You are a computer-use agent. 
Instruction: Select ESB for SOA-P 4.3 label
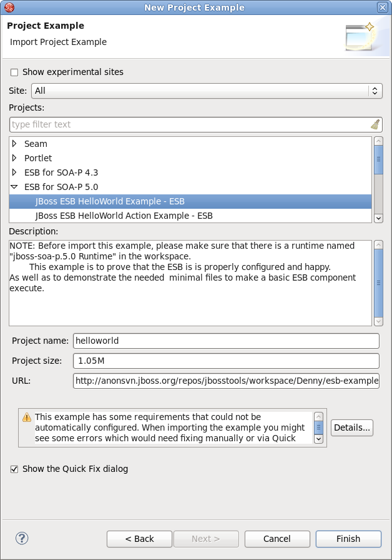click(61, 172)
